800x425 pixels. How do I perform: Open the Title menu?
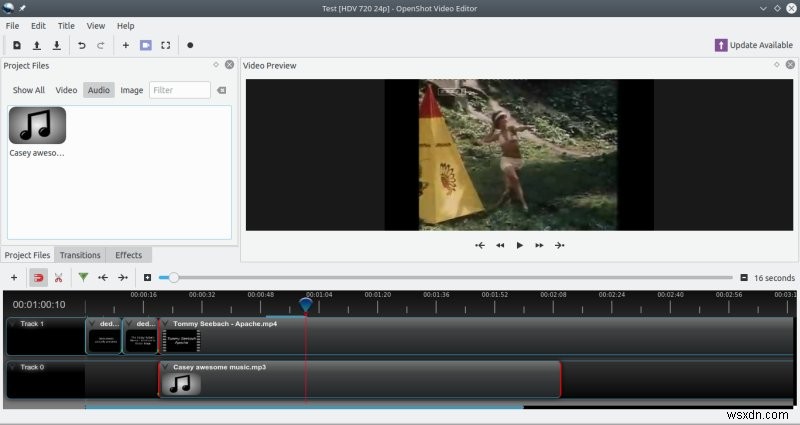pos(66,26)
